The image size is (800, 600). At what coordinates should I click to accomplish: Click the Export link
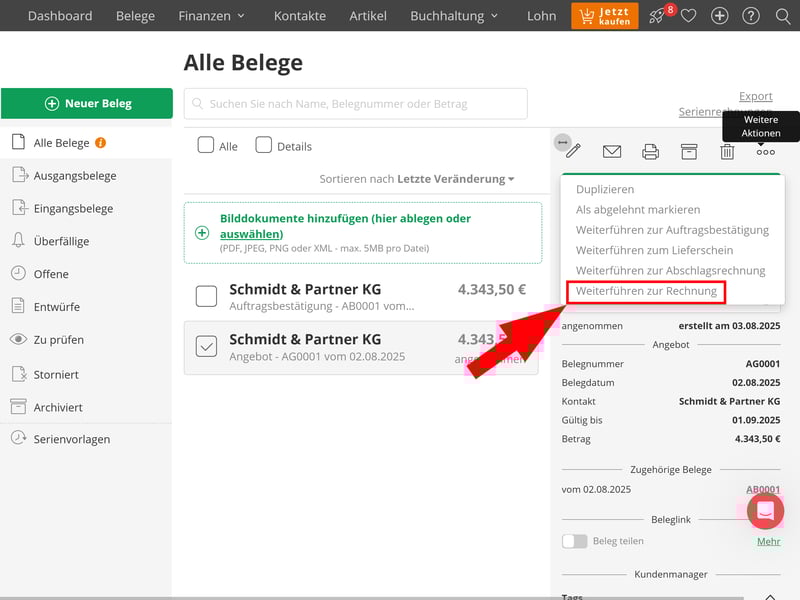[755, 96]
